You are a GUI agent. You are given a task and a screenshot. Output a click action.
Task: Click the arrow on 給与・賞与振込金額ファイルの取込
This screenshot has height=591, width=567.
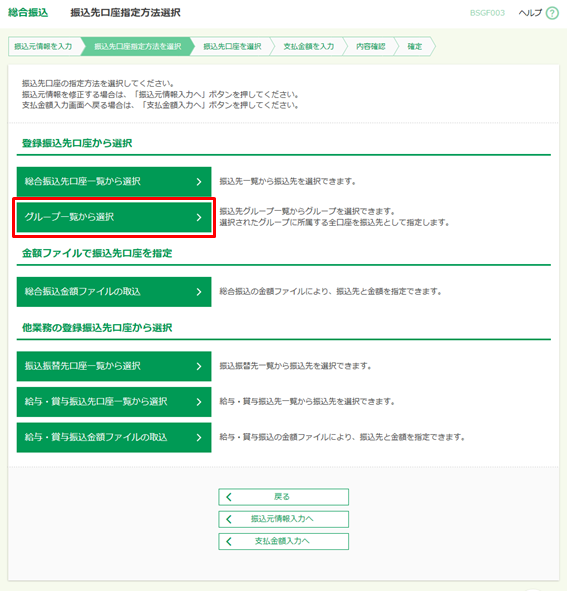(199, 437)
